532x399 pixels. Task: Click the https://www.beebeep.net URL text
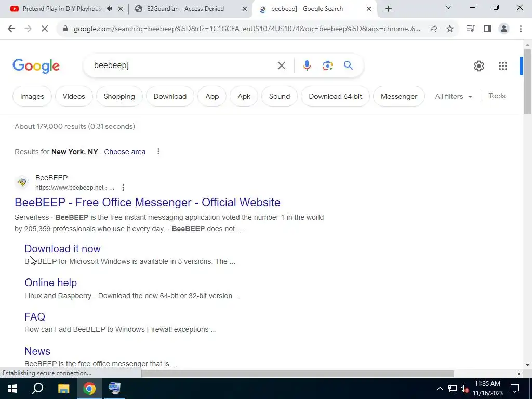pyautogui.click(x=69, y=187)
